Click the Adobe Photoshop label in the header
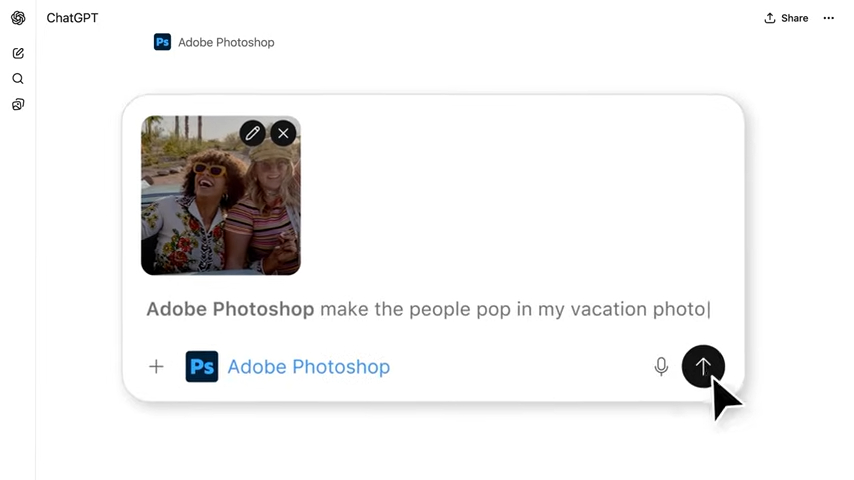 click(226, 42)
